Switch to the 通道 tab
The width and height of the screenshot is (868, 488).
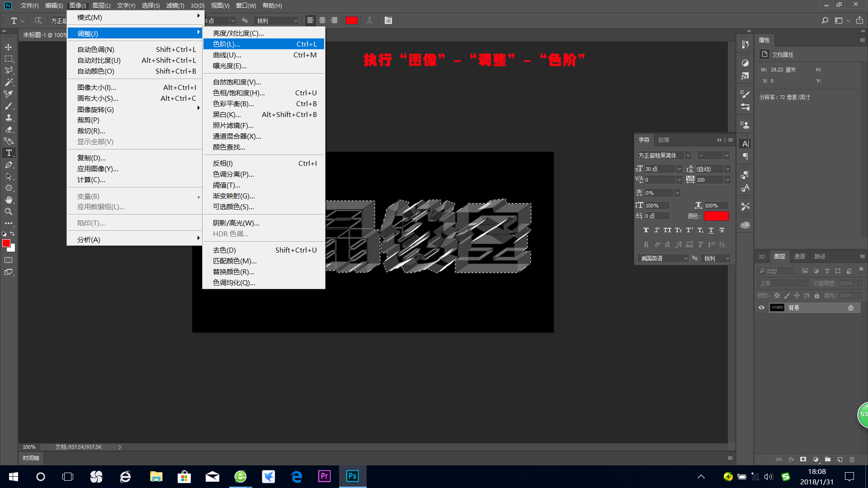(799, 256)
